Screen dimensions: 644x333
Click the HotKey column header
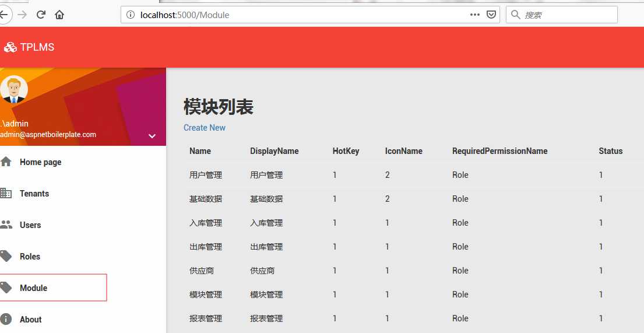click(346, 151)
